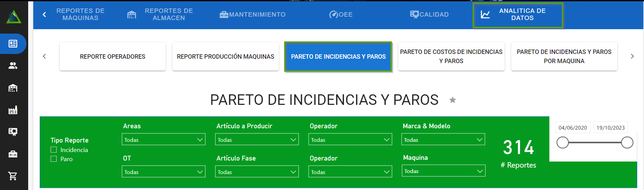Open Pareto de Costos de Incidencias y Paros
Image resolution: width=644 pixels, height=190 pixels.
[x=451, y=56]
